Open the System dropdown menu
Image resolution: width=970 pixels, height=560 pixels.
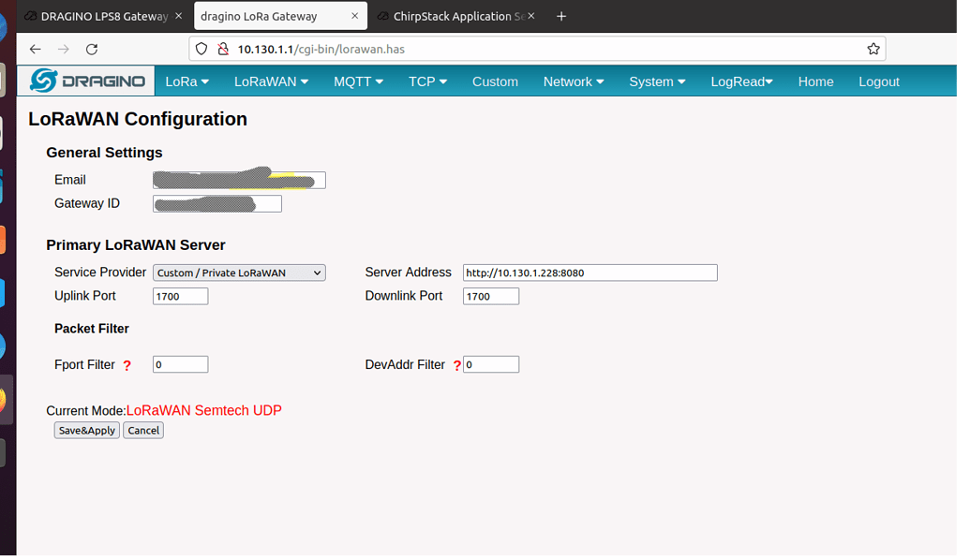(657, 81)
